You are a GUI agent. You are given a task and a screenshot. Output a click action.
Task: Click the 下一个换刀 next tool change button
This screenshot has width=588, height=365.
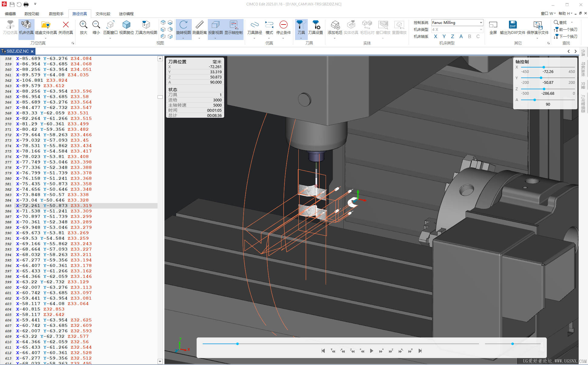click(565, 36)
